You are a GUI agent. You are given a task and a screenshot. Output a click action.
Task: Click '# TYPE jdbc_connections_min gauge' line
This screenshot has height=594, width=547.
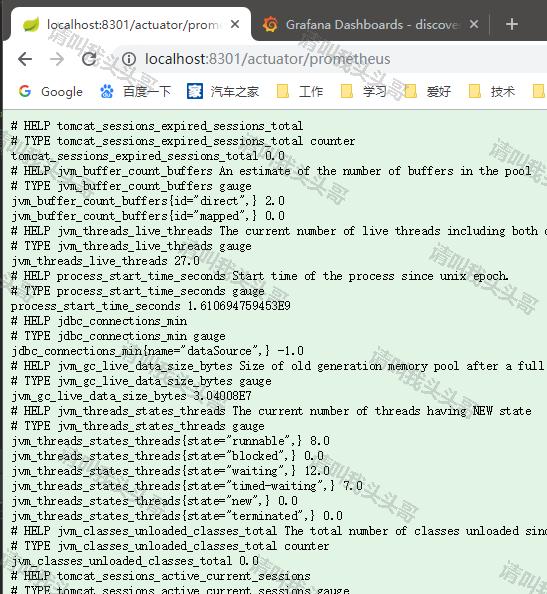[x=118, y=336]
